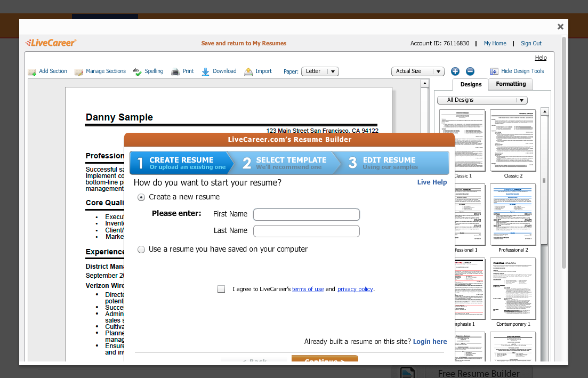Select Create a new resume option

coord(141,197)
